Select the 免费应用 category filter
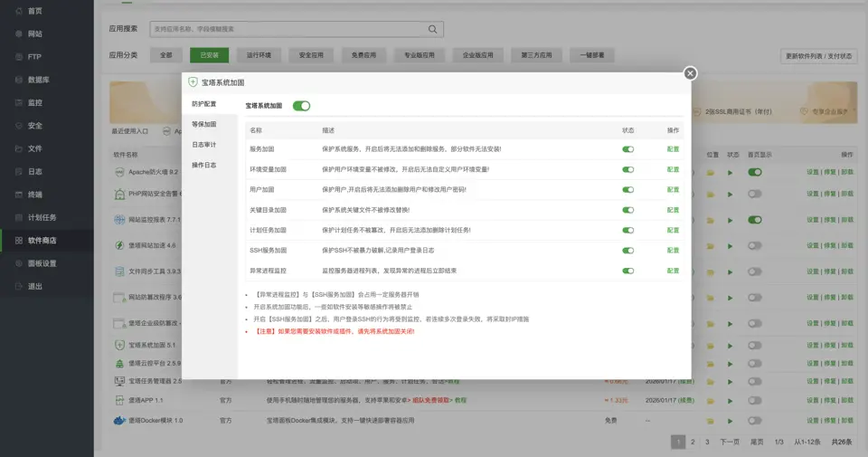 (x=363, y=55)
